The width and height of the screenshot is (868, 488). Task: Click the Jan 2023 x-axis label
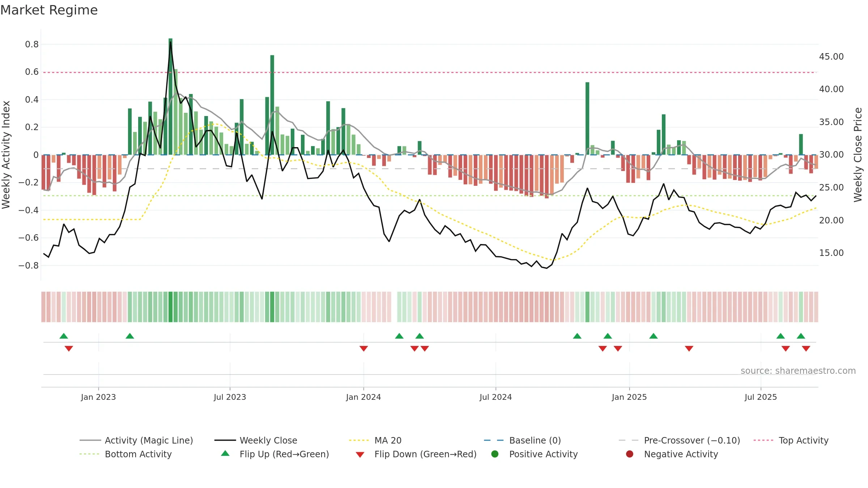(x=98, y=397)
